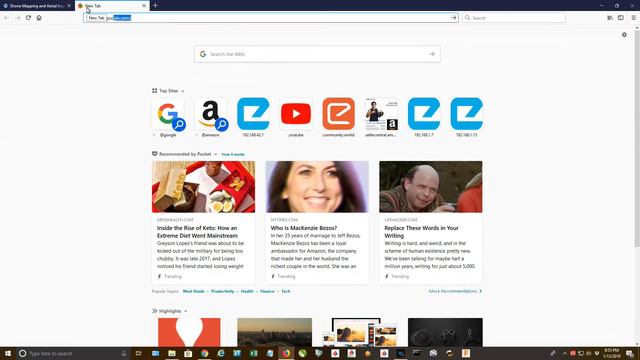Click the Search the Web field
The width and height of the screenshot is (640, 360).
(x=317, y=54)
